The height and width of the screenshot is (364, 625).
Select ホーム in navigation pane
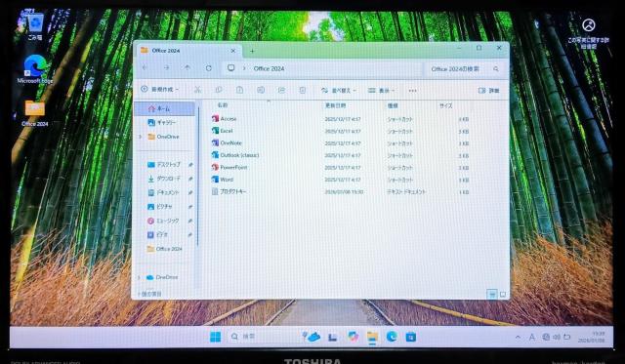click(165, 108)
